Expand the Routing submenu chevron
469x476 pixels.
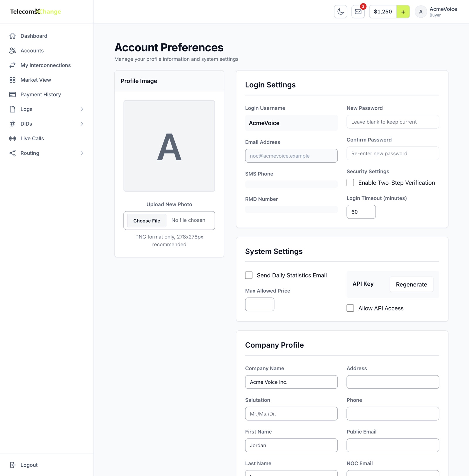(82, 153)
